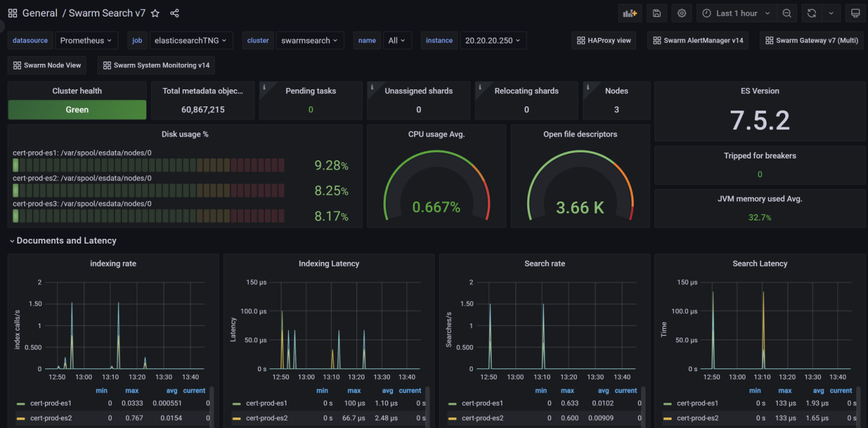Toggle cert-prod-es1 series in indexing rate legend
This screenshot has height=428, width=868.
point(51,403)
